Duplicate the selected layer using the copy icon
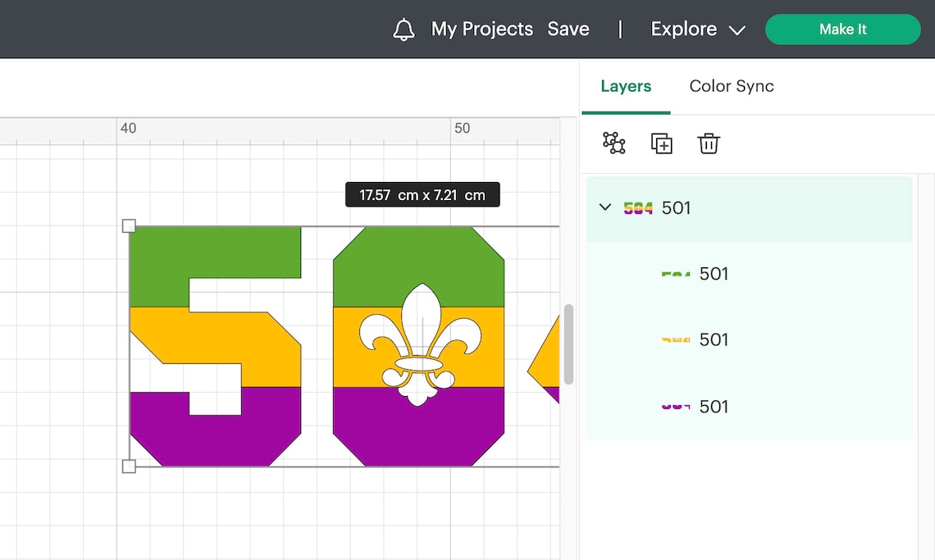 (x=661, y=143)
